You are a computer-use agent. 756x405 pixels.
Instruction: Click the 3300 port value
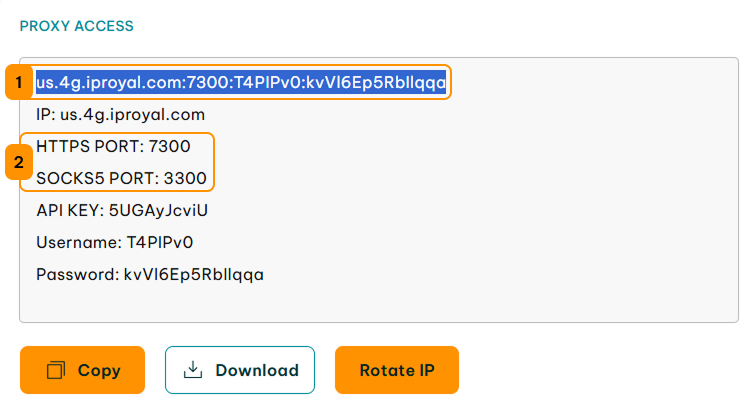(x=185, y=178)
